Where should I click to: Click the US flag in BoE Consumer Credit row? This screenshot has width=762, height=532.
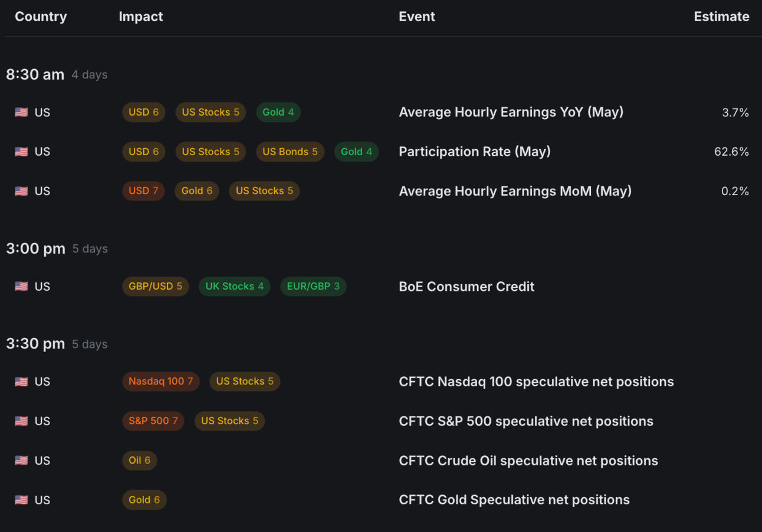click(x=21, y=287)
